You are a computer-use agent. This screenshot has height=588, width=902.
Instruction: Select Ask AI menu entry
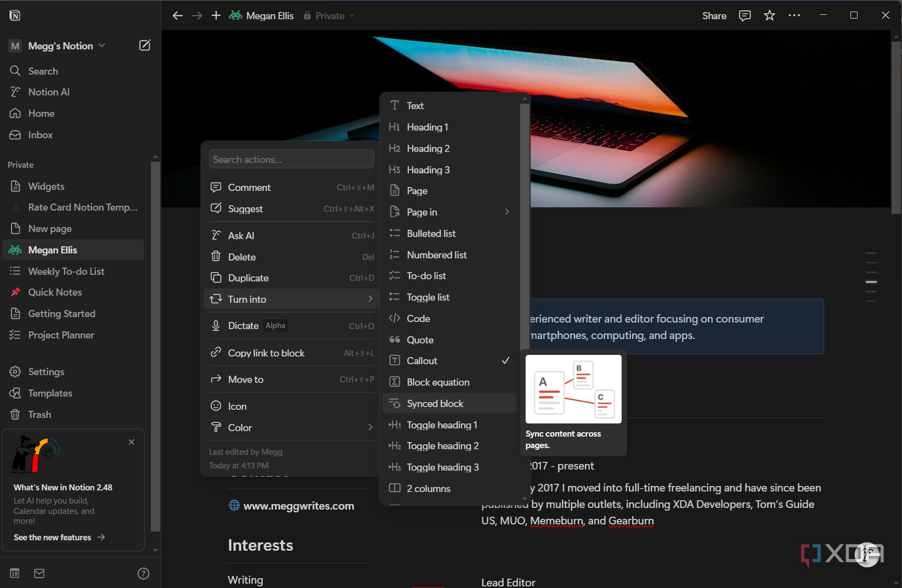[x=291, y=236]
